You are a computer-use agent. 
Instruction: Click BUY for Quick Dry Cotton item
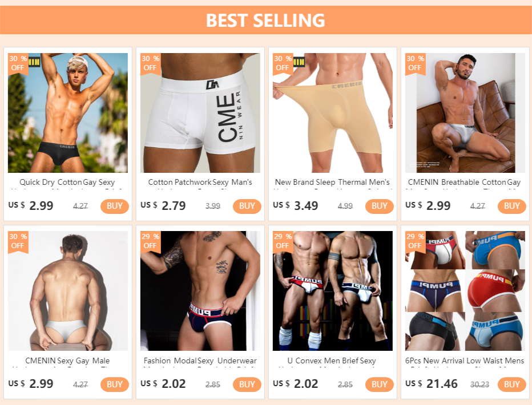click(115, 206)
